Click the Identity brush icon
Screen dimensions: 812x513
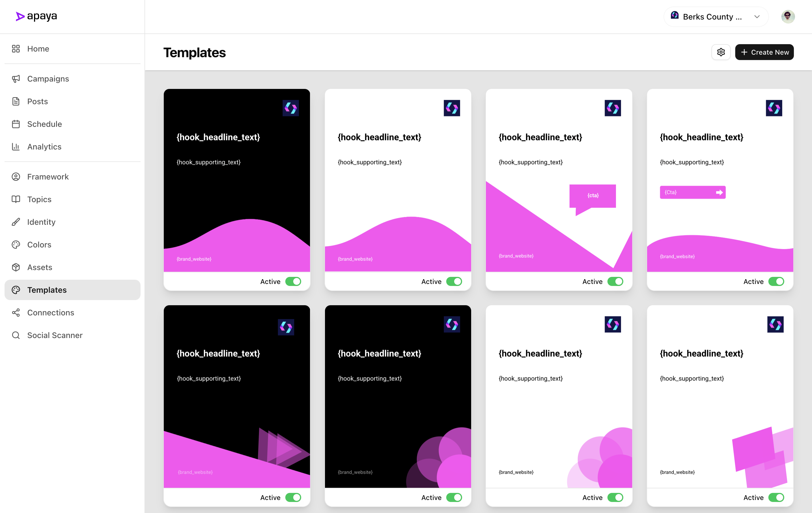[x=16, y=222]
